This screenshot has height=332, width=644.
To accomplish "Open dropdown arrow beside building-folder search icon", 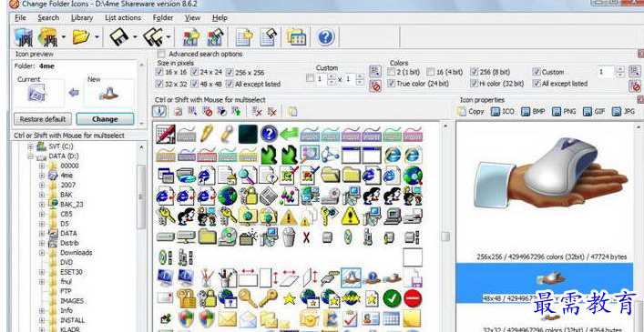I will [64, 37].
